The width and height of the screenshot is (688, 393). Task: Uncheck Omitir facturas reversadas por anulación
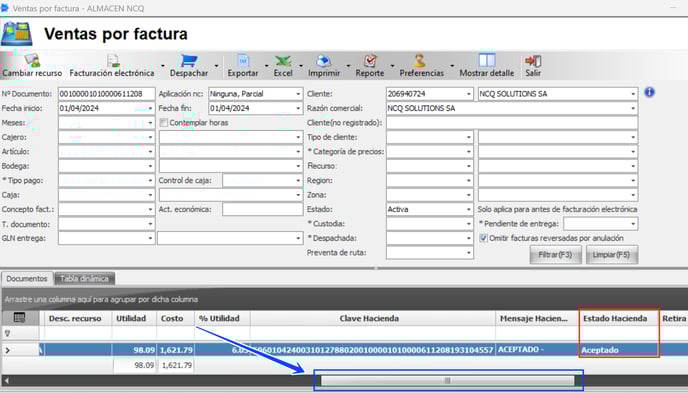point(483,238)
